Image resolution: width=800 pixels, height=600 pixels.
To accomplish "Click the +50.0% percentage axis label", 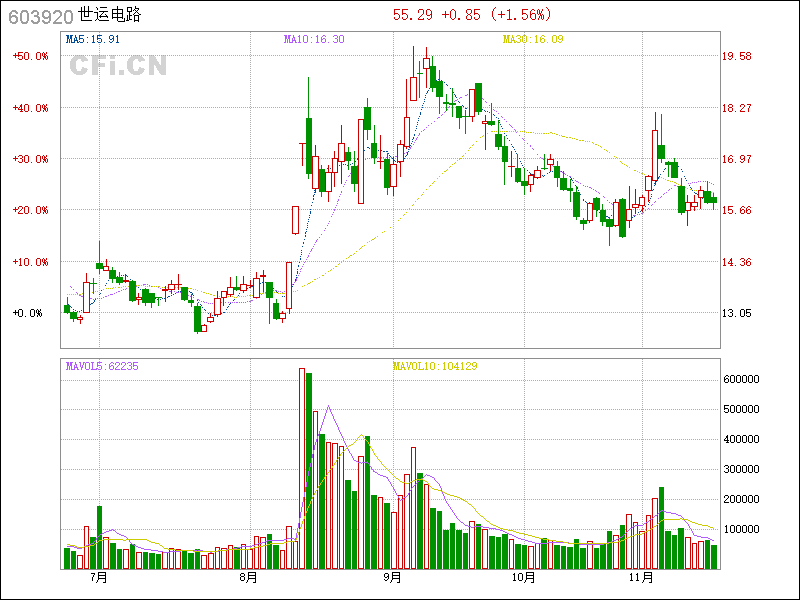I will pyautogui.click(x=30, y=56).
